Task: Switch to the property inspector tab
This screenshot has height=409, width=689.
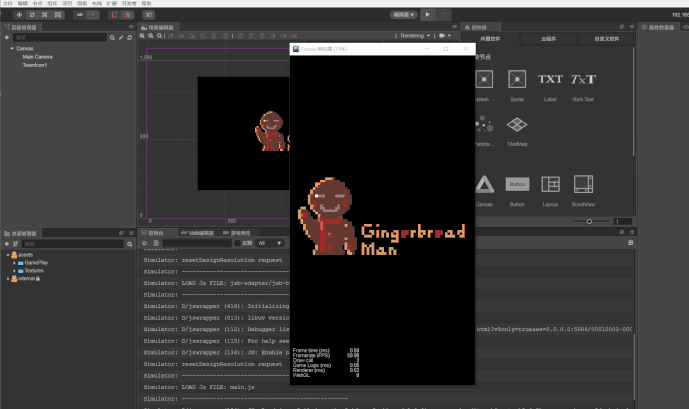Action: [657, 27]
